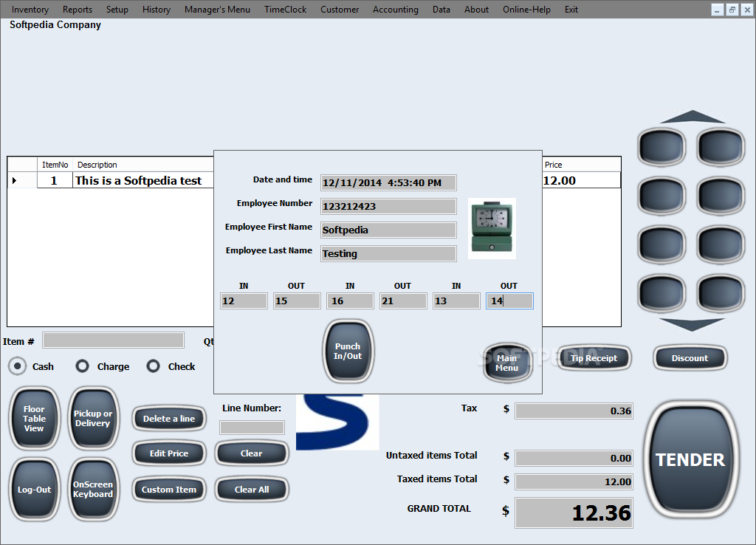The width and height of the screenshot is (756, 545).
Task: Click the OUT field containing 14
Action: coord(509,301)
